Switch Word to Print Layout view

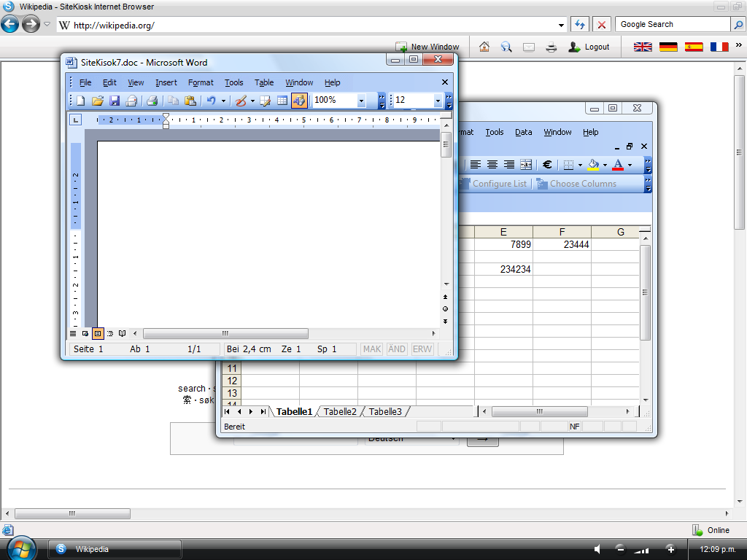[x=97, y=333]
